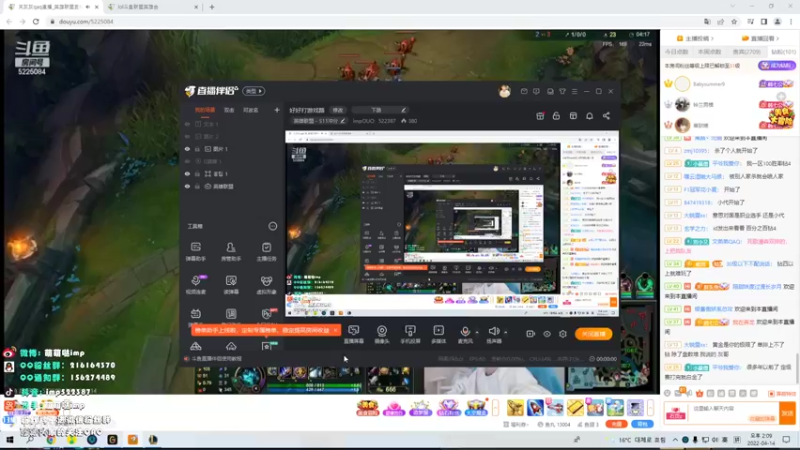Bookmark page with star icon in browser
The image size is (800, 450).
click(734, 21)
